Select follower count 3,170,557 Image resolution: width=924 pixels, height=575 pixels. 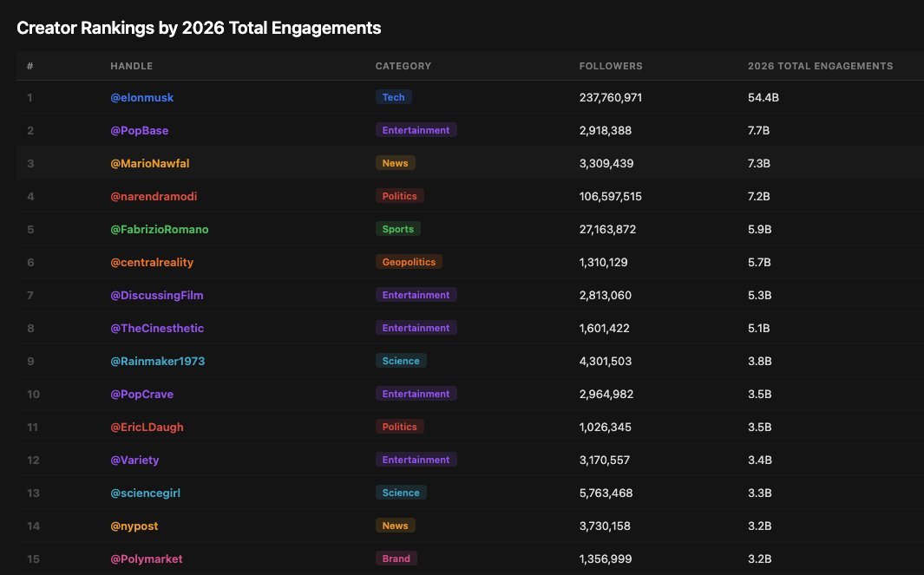coord(605,461)
